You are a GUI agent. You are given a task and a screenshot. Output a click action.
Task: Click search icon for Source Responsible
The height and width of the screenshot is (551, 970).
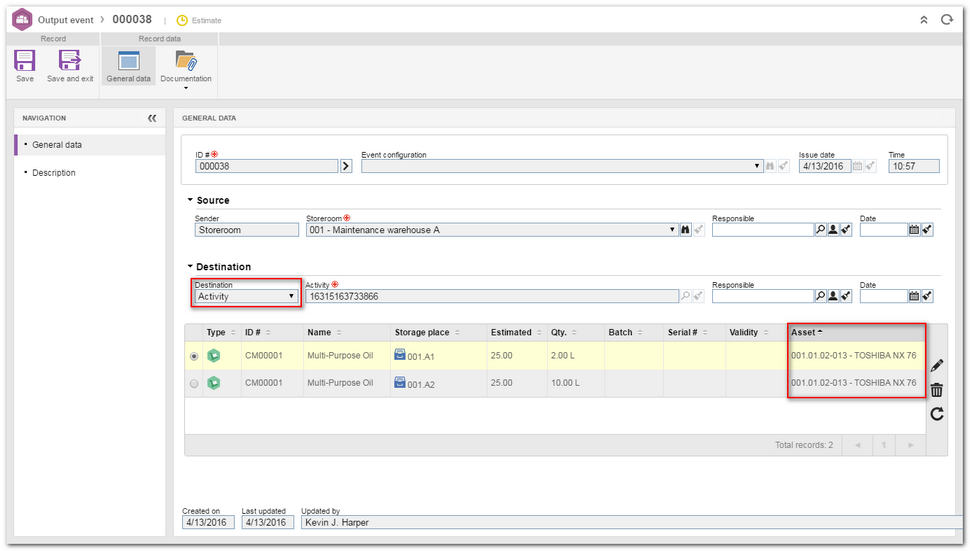tap(820, 229)
